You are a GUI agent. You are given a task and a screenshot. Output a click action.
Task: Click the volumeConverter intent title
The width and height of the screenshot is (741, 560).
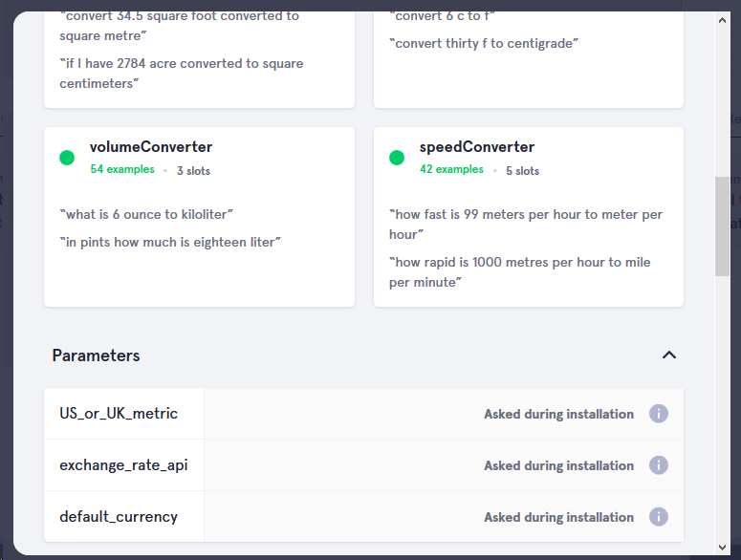pos(151,147)
